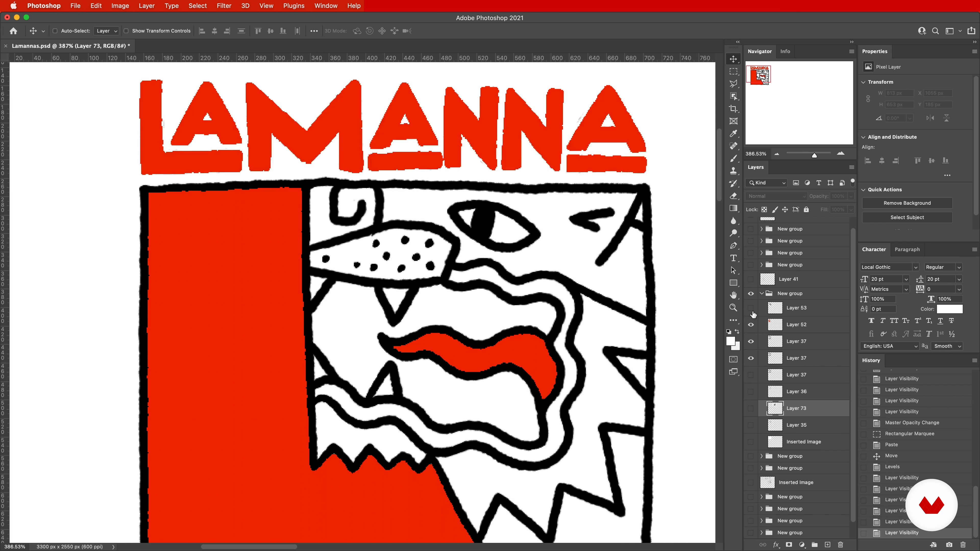980x551 pixels.
Task: Show Layer 36 visibility
Action: coord(751,391)
